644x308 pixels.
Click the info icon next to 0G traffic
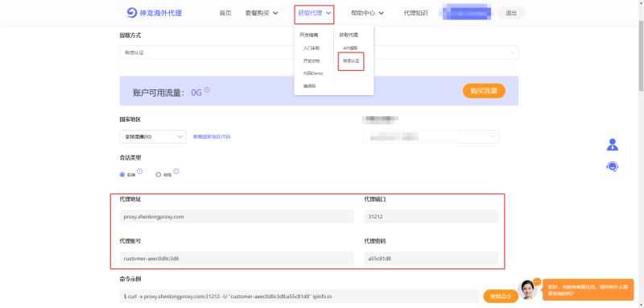(207, 89)
